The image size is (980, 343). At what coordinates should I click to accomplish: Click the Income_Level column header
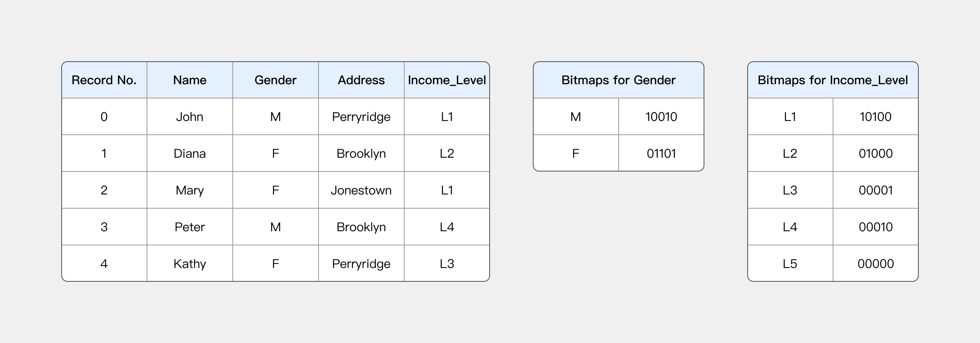pos(447,80)
